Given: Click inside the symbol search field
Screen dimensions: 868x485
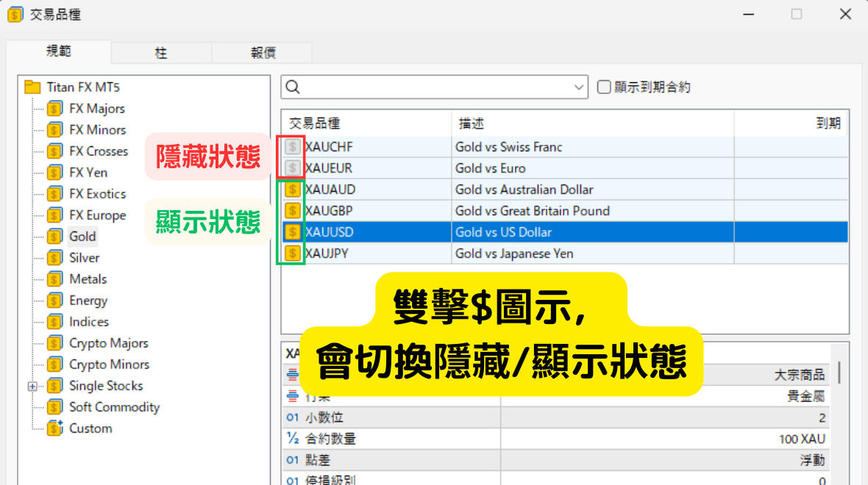Looking at the screenshot, I should (x=434, y=87).
